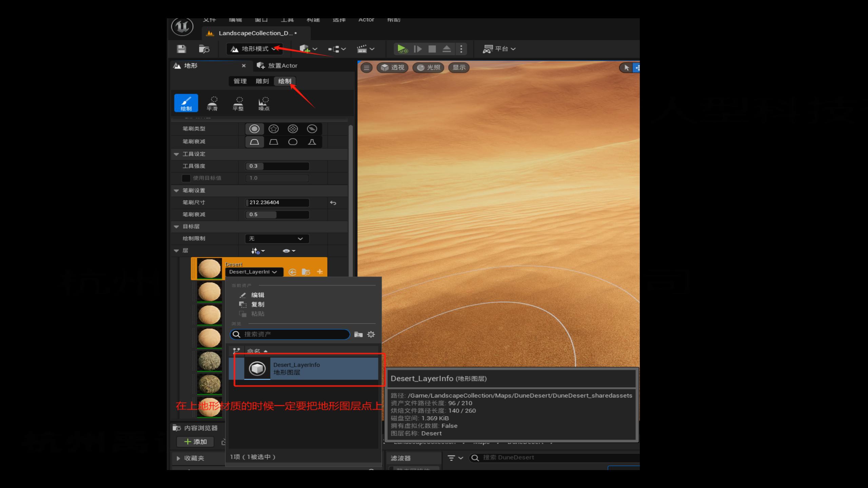This screenshot has width=868, height=488.
Task: Open viewport options hamburger menu
Action: coord(367,68)
